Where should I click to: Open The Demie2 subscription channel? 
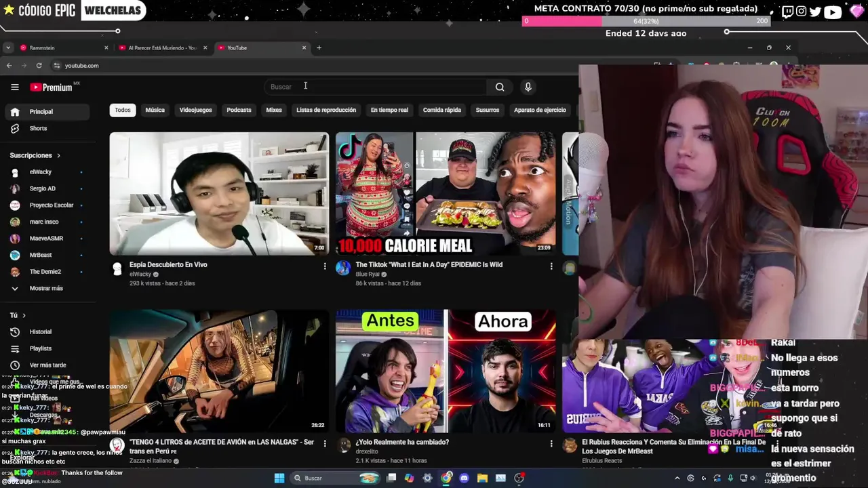tap(47, 272)
